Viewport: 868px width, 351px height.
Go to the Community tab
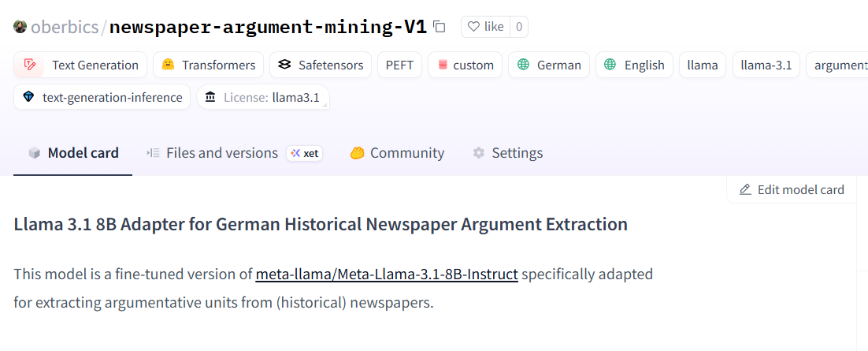coord(397,153)
